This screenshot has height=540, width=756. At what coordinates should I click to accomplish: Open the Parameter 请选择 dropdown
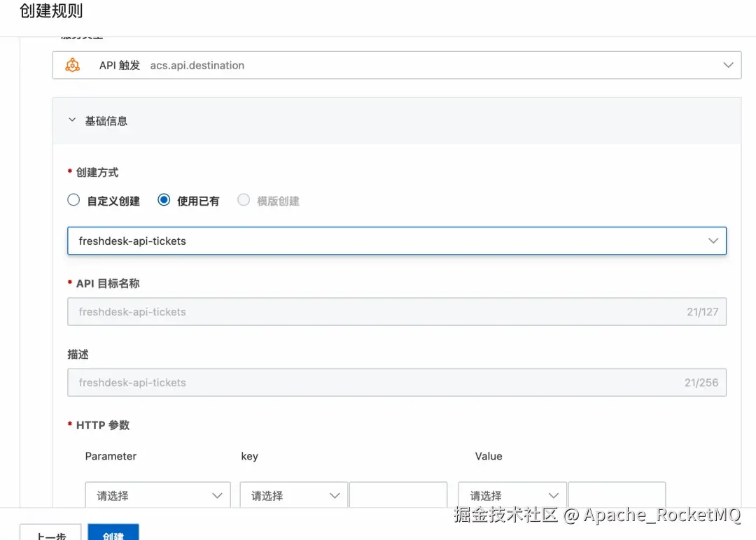[x=157, y=495]
